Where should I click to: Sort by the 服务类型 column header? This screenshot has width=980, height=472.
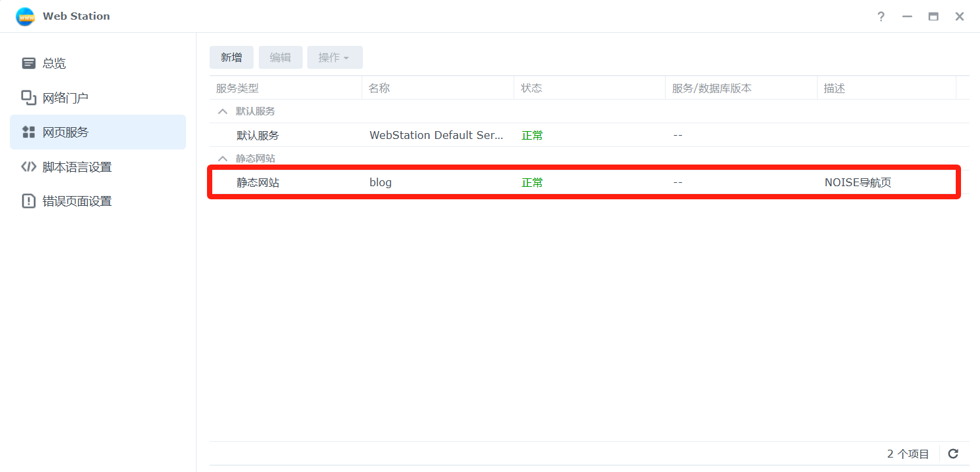coord(238,88)
